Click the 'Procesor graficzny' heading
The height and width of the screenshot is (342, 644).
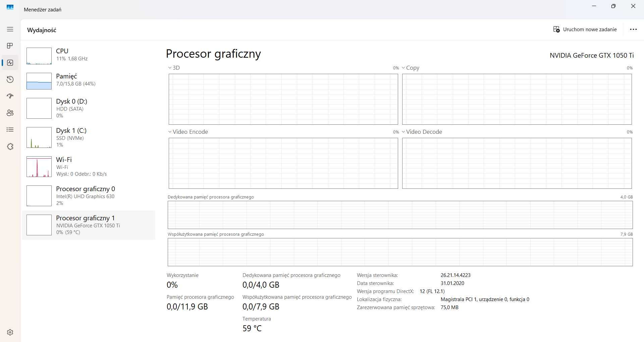pyautogui.click(x=213, y=54)
